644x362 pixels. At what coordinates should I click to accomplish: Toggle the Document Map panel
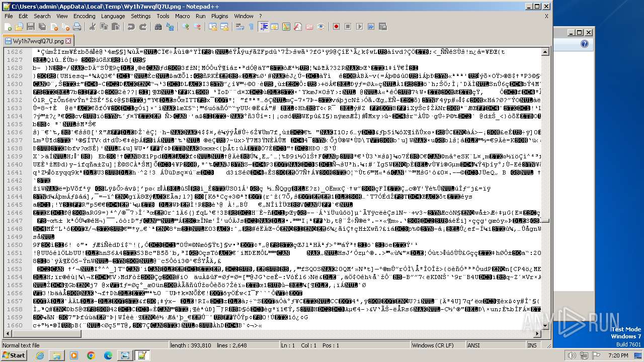click(286, 27)
